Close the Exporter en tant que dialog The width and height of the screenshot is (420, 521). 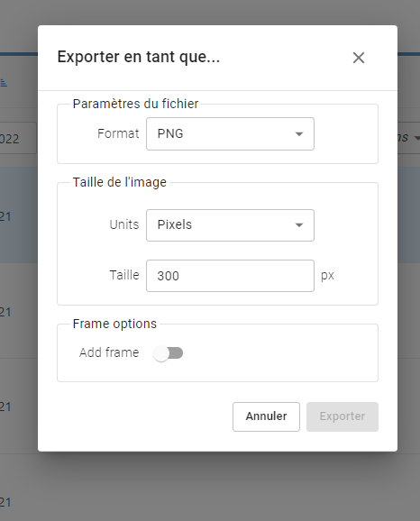pos(359,58)
